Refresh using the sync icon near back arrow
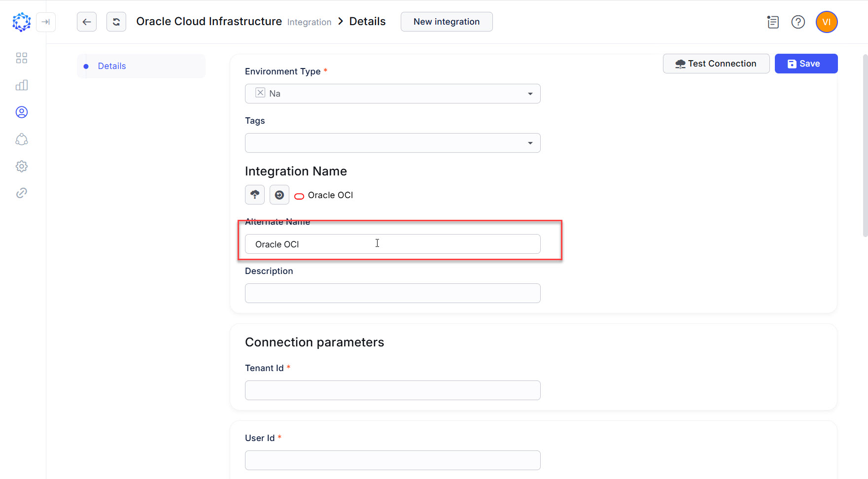This screenshot has width=868, height=479. pos(116,22)
